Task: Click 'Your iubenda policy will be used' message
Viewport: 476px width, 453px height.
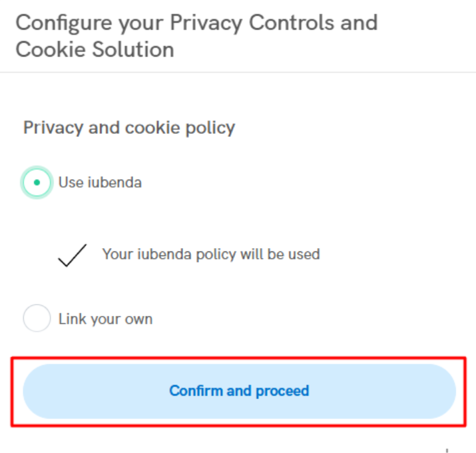Action: [x=211, y=254]
